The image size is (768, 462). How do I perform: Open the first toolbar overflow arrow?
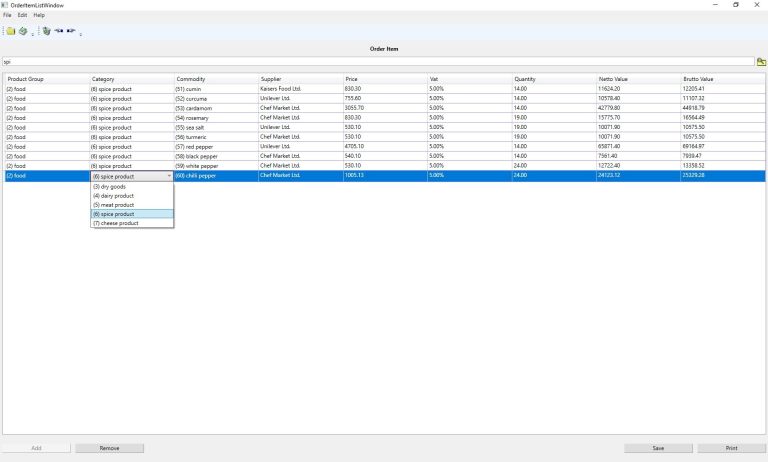(x=32, y=33)
